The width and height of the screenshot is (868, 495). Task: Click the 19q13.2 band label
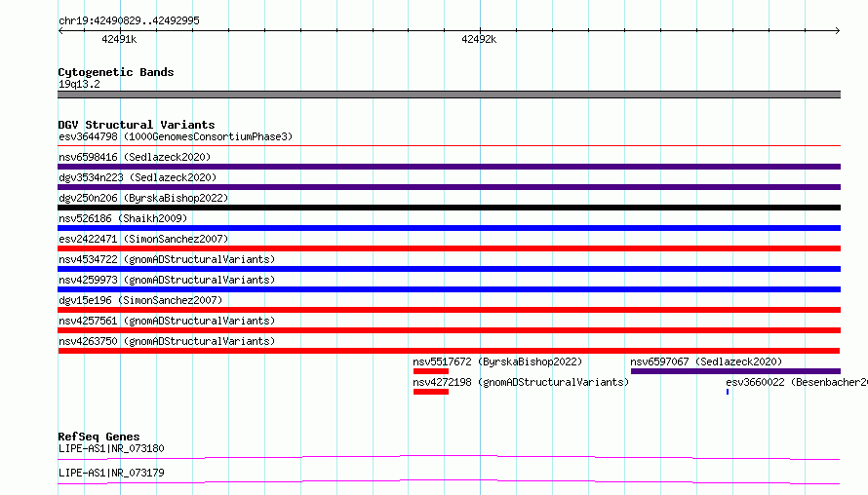pos(79,84)
